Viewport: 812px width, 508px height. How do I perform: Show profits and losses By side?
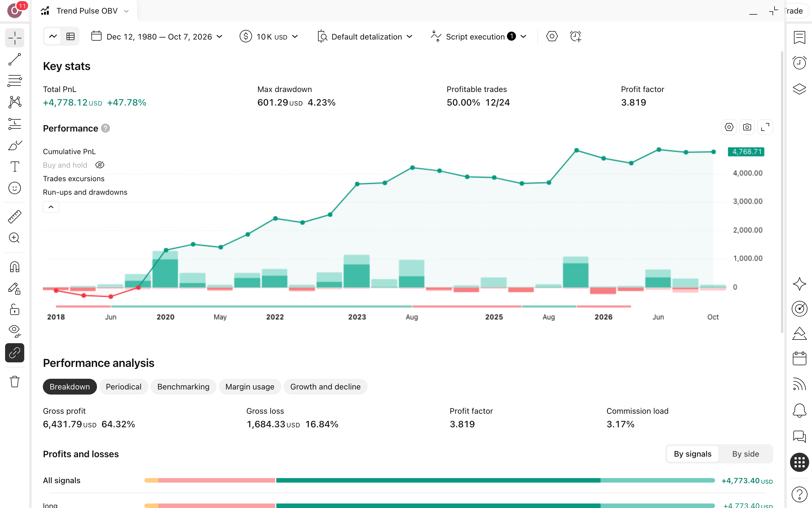click(x=745, y=454)
